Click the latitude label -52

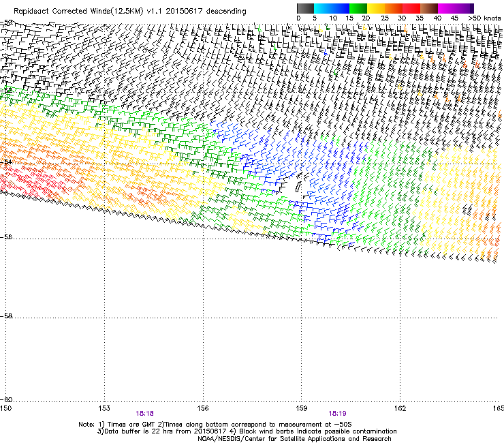coord(6,90)
